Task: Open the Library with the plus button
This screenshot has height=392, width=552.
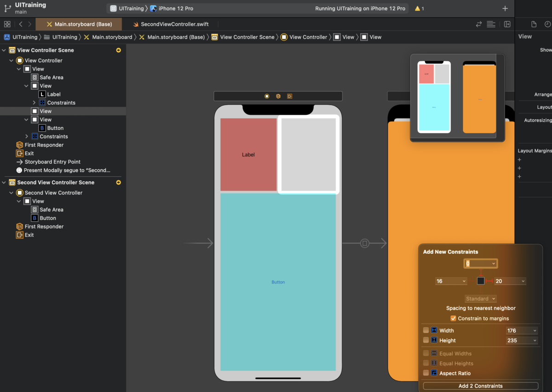Action: pos(505,8)
